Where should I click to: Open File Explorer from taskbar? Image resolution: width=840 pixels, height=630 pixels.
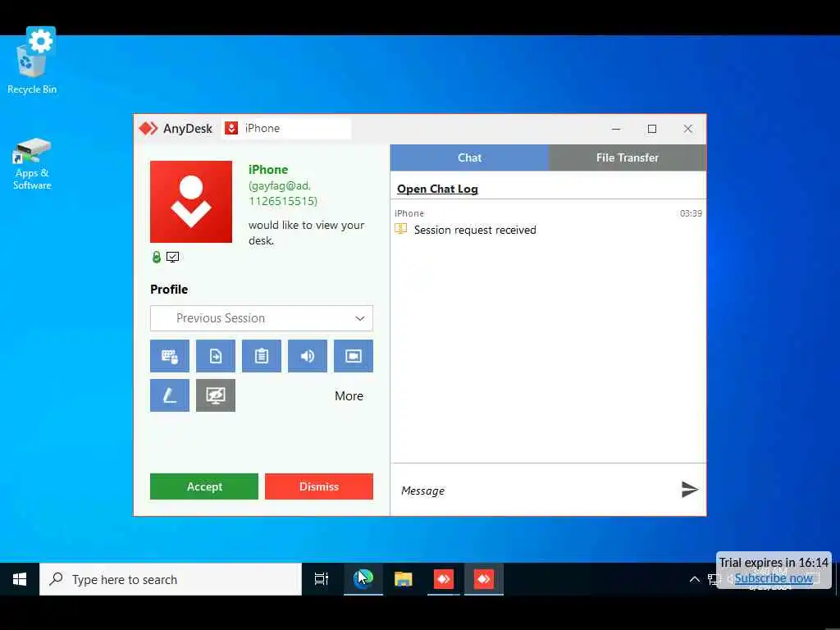point(403,579)
